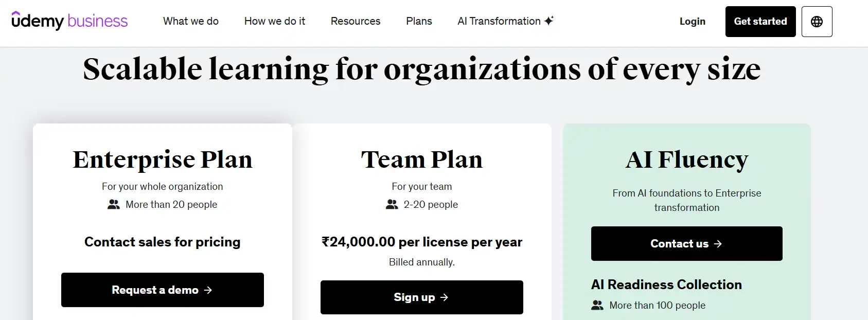Image resolution: width=868 pixels, height=320 pixels.
Task: Open the What we do menu
Action: (191, 21)
